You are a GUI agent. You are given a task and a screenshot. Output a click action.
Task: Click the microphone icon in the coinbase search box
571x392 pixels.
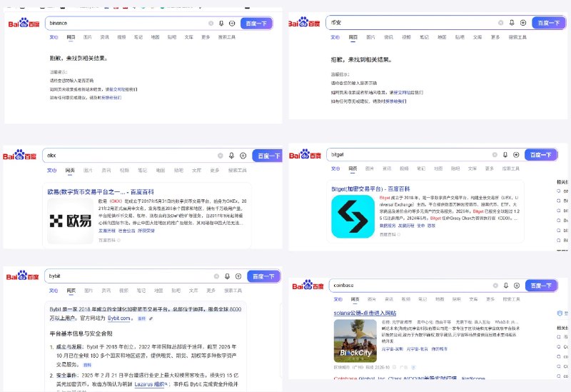pos(506,286)
